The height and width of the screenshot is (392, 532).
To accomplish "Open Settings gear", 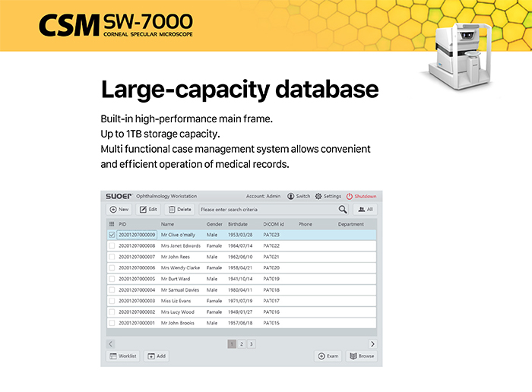I will pyautogui.click(x=328, y=196).
